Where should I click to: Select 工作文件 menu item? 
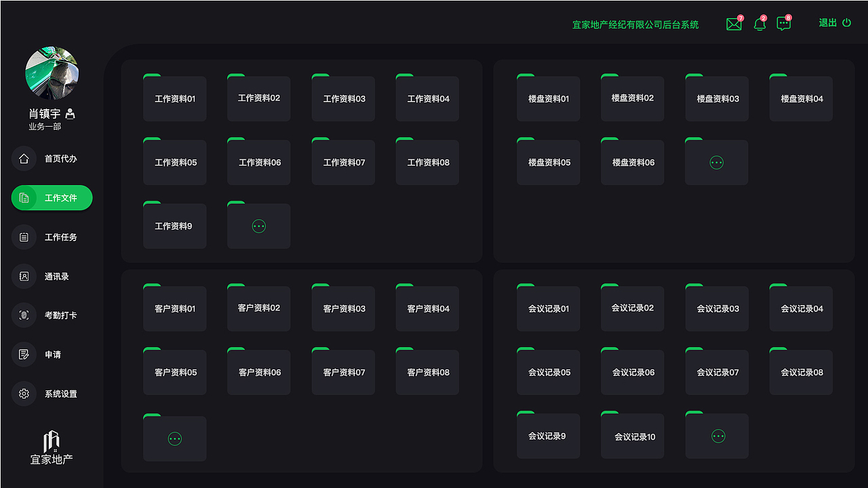pos(52,198)
